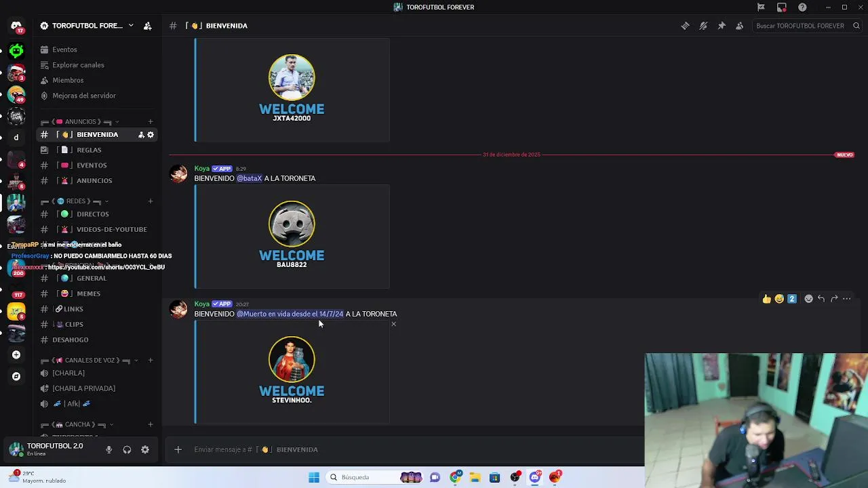Create channel in CANCHA category
This screenshot has width=868, height=488.
tap(151, 425)
